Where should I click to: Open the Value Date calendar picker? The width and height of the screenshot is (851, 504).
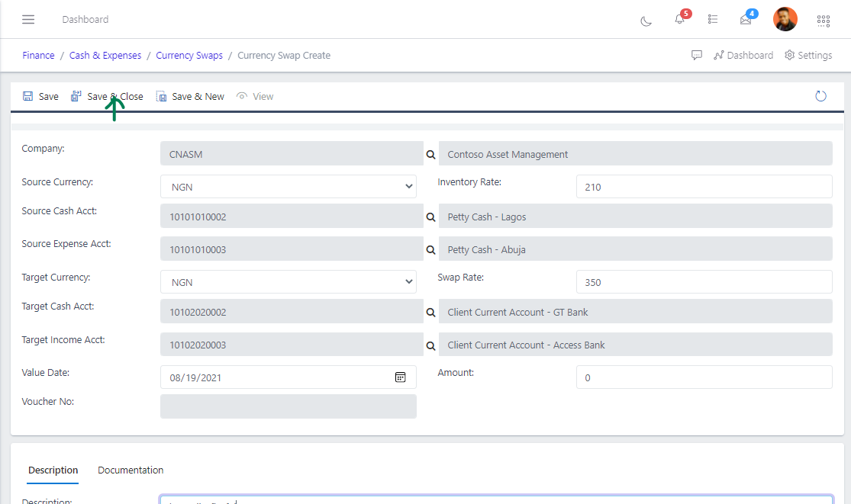pos(400,377)
